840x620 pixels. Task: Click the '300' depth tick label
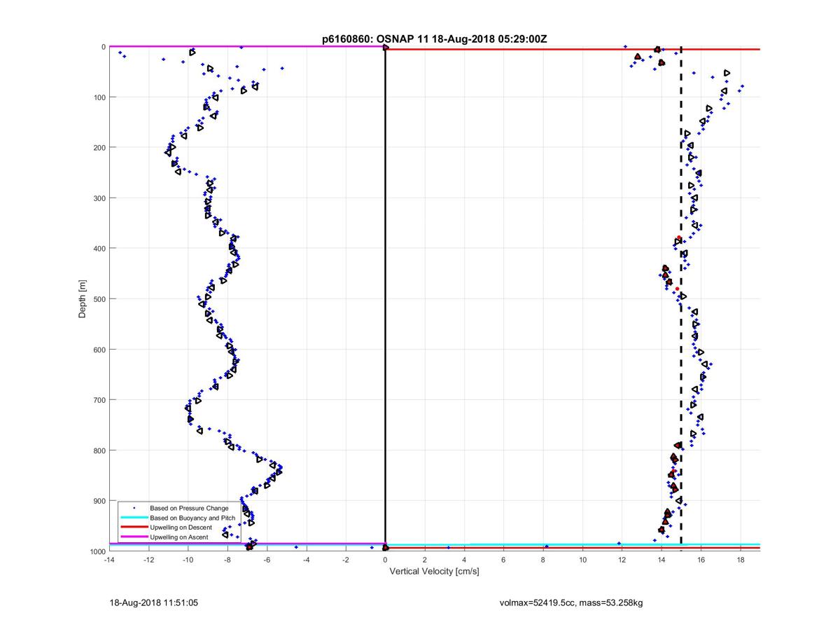99,198
